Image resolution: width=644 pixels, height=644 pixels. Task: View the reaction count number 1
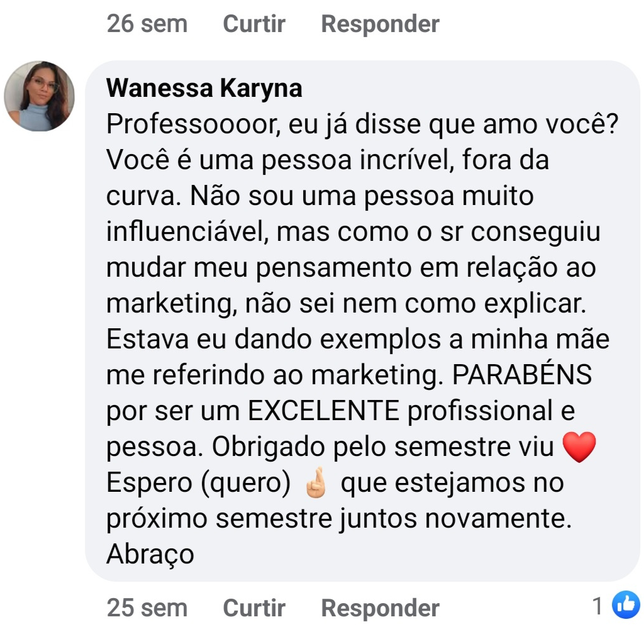(x=597, y=606)
